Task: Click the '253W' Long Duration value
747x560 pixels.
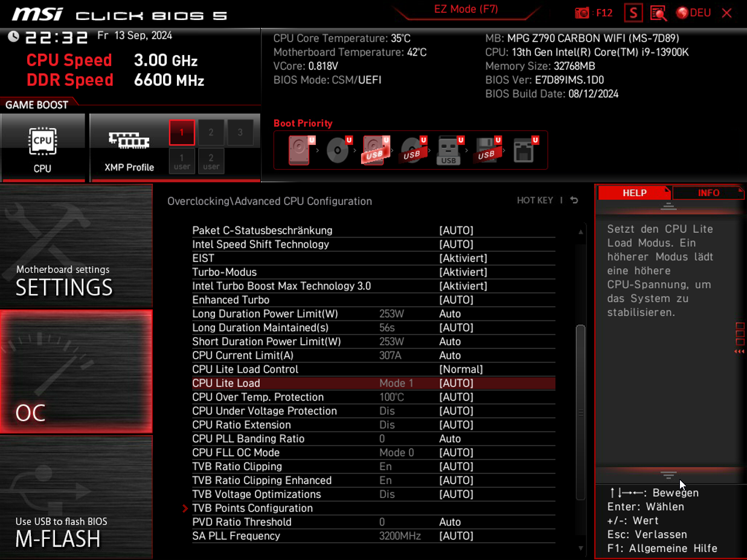Action: 391,314
